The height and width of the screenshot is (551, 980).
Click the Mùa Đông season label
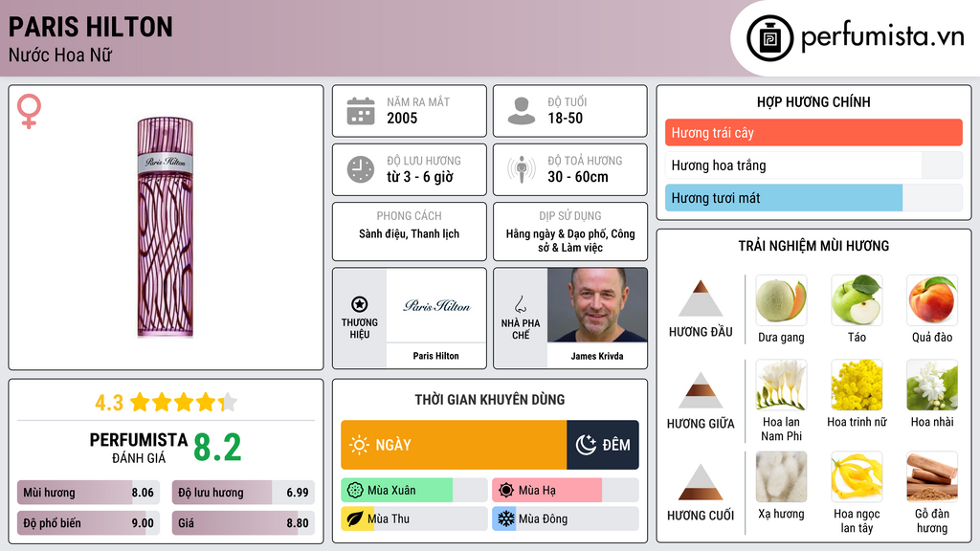(544, 519)
